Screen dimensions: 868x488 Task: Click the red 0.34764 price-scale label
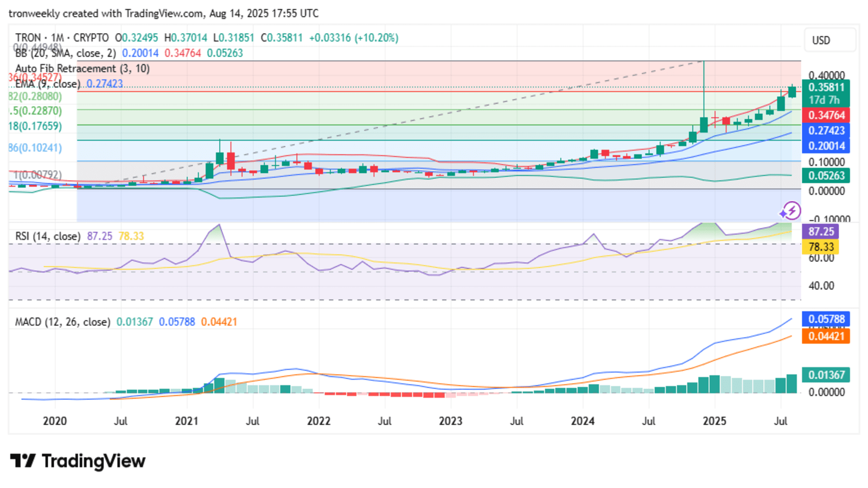click(x=826, y=115)
